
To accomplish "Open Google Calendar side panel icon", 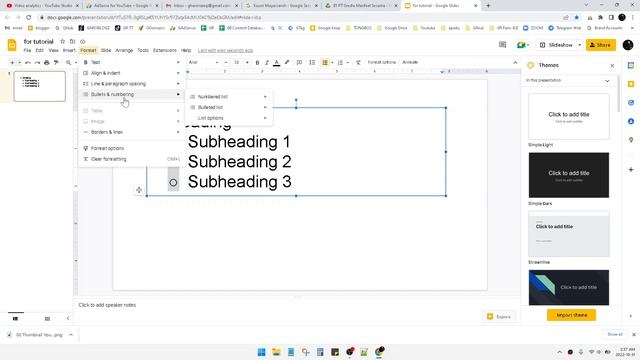I will click(x=631, y=65).
